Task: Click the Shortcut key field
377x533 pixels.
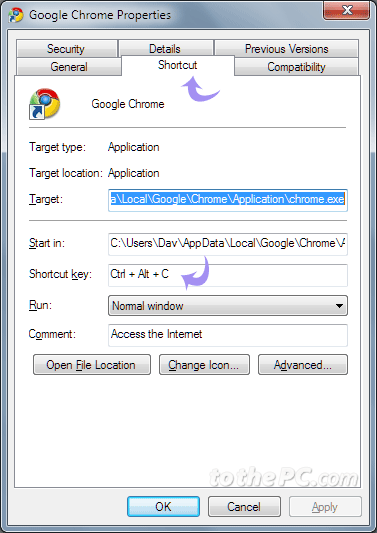Action: pyautogui.click(x=228, y=275)
